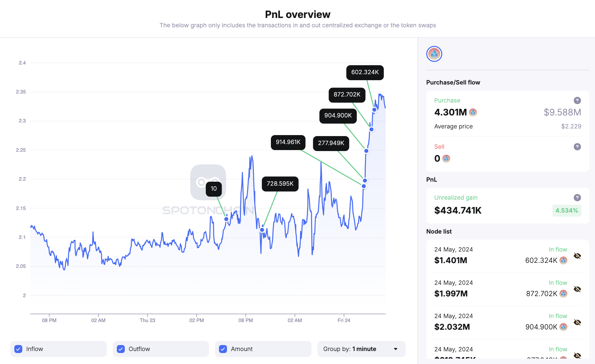The width and height of the screenshot is (595, 364).
Task: Open the Group by 1 minute dropdown
Action: (361, 349)
